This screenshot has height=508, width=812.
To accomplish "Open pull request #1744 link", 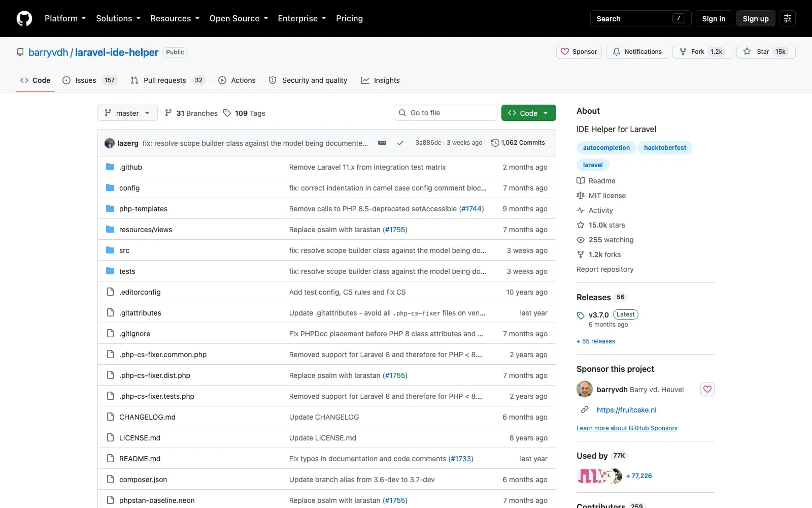I will pyautogui.click(x=471, y=209).
